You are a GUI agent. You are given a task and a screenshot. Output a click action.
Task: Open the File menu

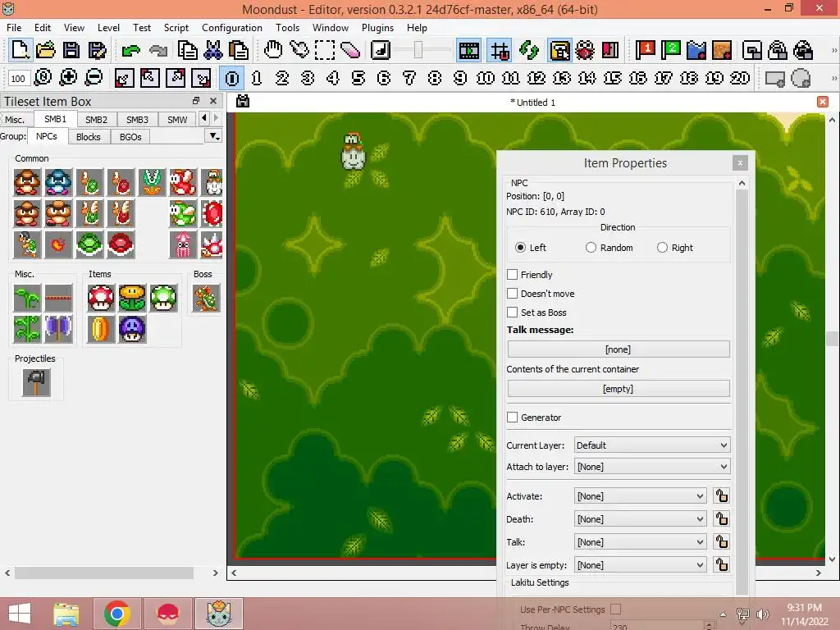coord(14,27)
